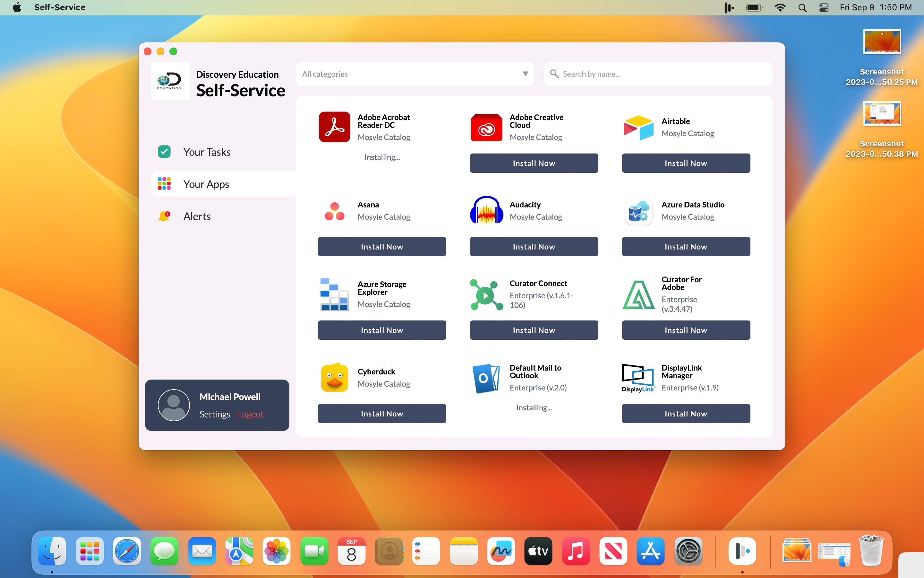Image resolution: width=924 pixels, height=578 pixels.
Task: Click the Adobe Acrobat Reader DC icon
Action: click(335, 127)
